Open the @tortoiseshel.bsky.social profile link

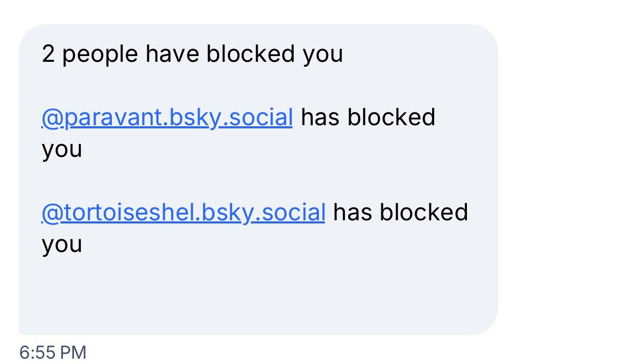(183, 212)
